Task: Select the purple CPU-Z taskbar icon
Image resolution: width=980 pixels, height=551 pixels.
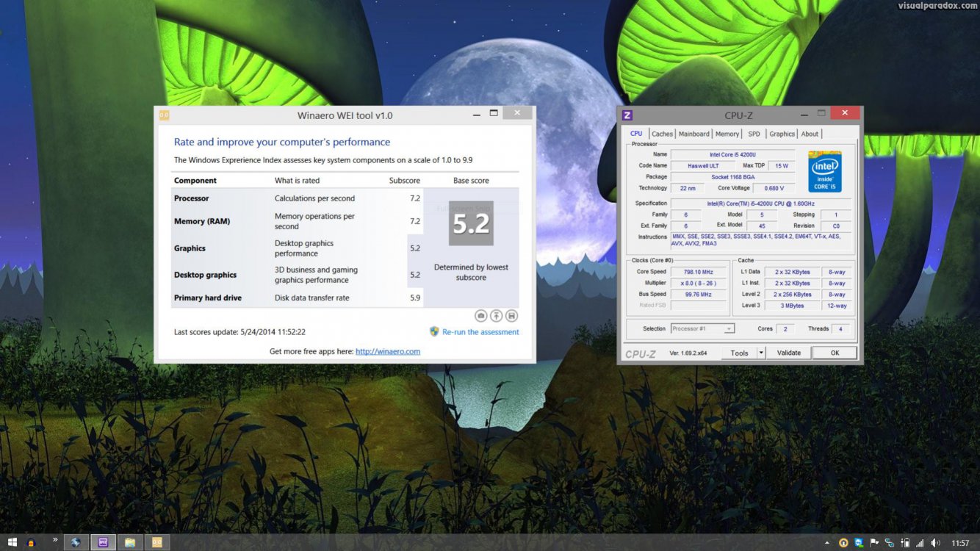Action: pos(103,543)
